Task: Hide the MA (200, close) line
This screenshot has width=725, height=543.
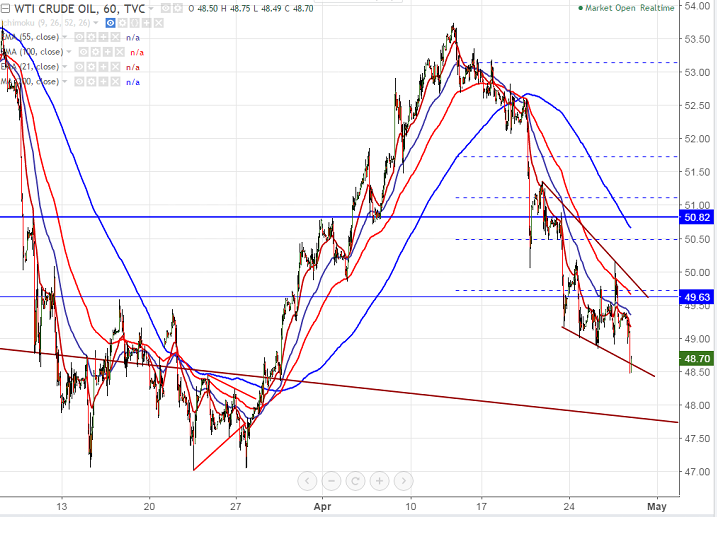Action: [x=79, y=82]
